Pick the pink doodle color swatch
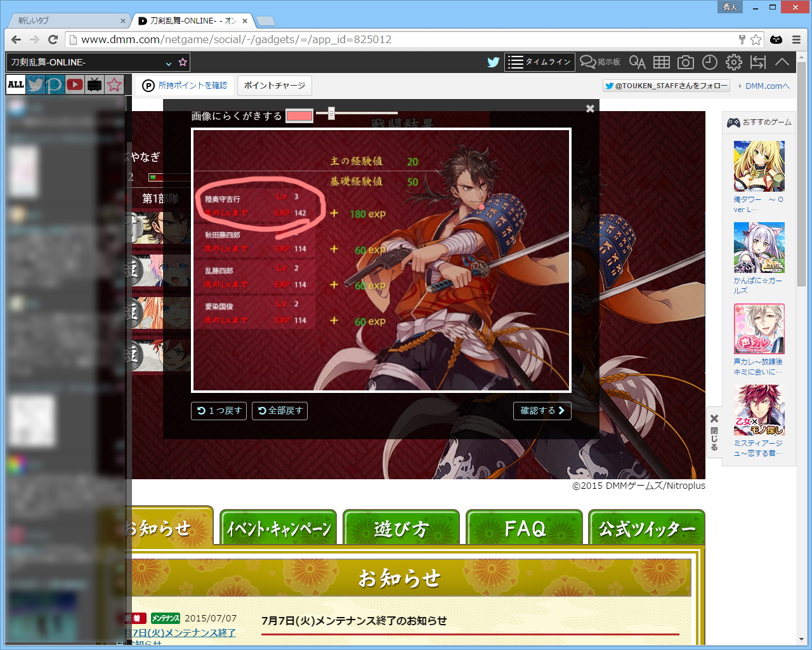 coord(299,116)
